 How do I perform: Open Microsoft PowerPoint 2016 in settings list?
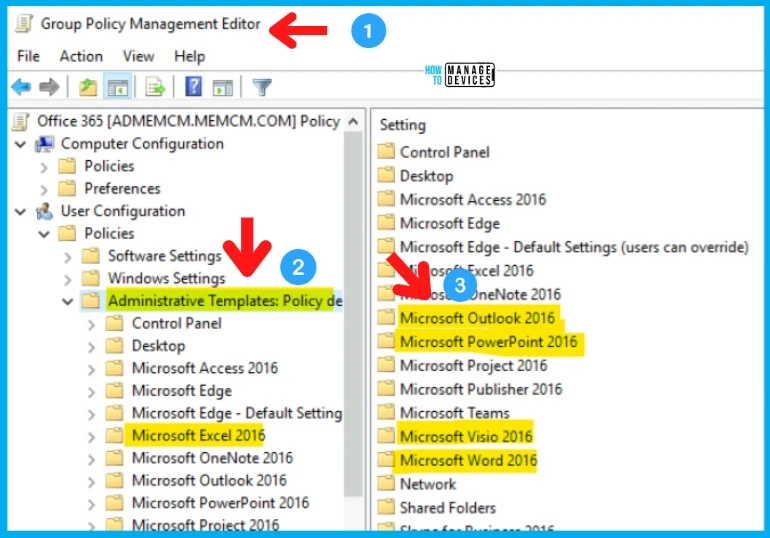click(x=489, y=341)
